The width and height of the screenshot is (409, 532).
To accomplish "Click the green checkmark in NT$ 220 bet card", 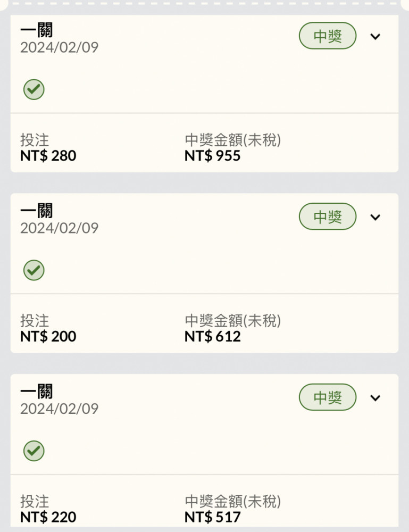I will coord(34,451).
